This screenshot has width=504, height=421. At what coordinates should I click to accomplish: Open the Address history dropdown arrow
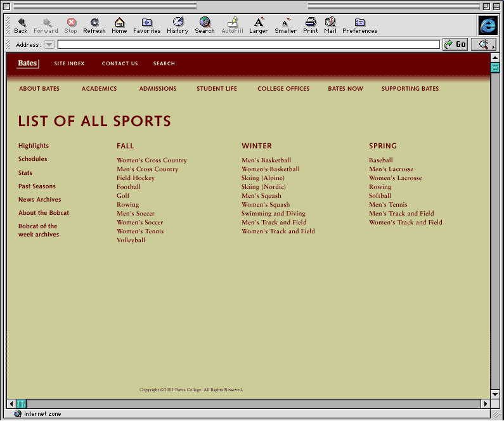[x=49, y=44]
